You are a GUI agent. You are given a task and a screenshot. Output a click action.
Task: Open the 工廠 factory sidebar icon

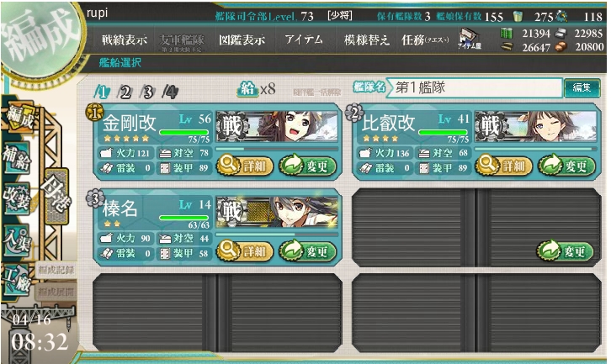[x=17, y=281]
